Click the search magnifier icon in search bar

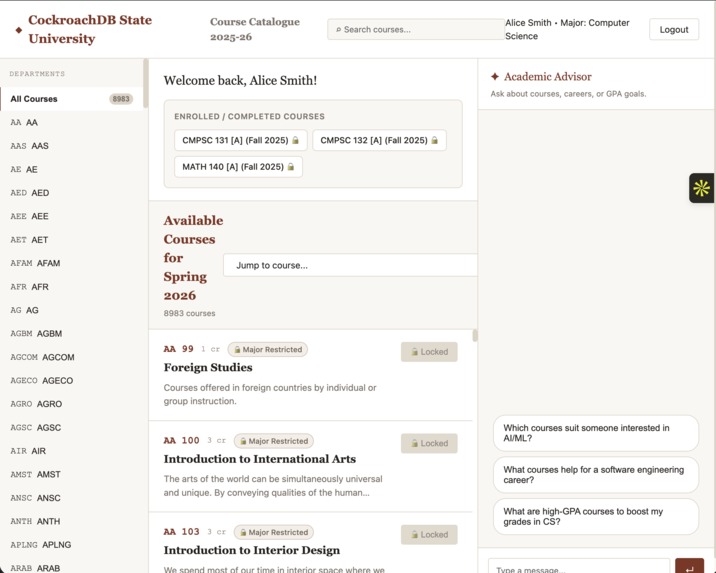pyautogui.click(x=338, y=30)
